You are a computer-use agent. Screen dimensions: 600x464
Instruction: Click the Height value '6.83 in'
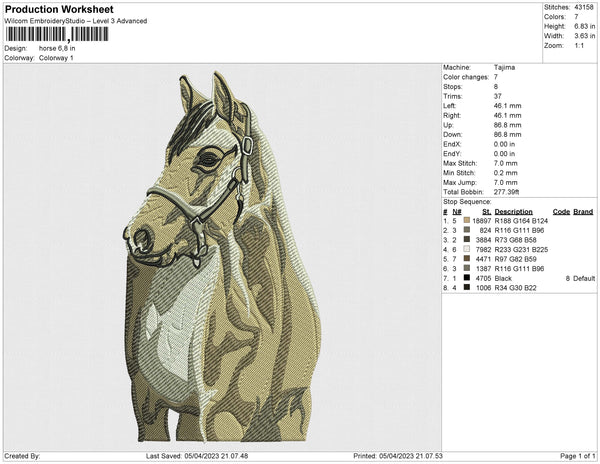(584, 26)
